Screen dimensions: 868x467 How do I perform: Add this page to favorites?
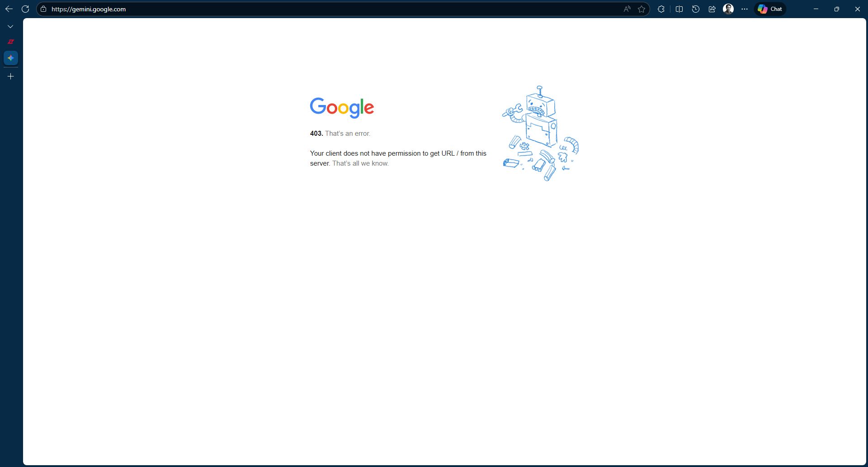(x=641, y=9)
